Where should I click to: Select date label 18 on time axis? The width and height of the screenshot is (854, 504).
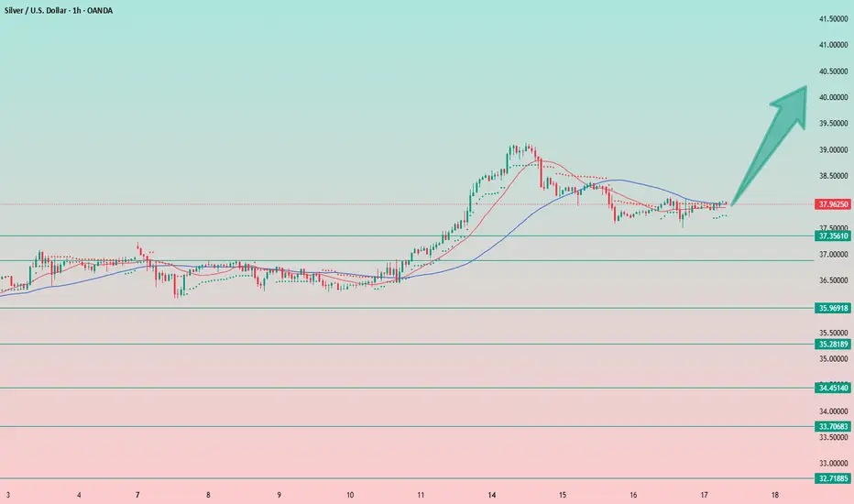775,495
